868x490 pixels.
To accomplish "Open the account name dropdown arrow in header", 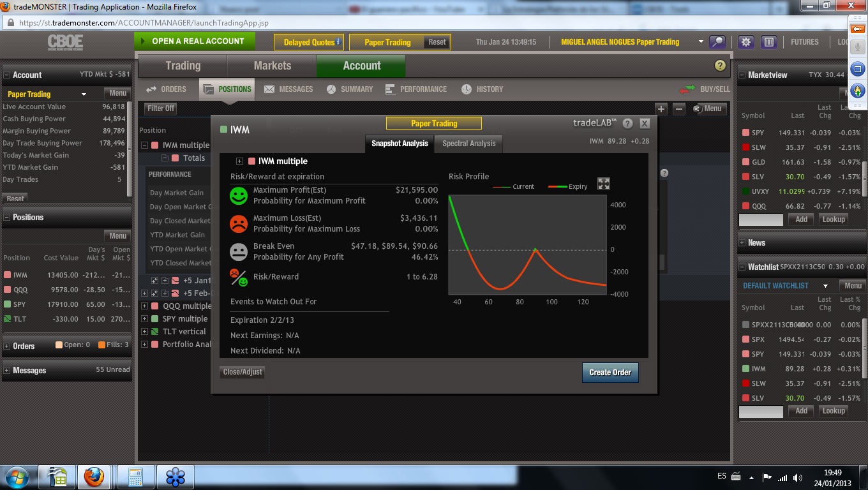I will pos(701,42).
